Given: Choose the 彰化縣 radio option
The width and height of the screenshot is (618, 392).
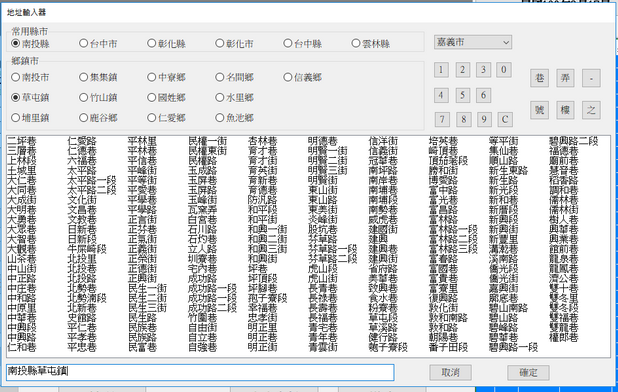Looking at the screenshot, I should pos(166,43).
